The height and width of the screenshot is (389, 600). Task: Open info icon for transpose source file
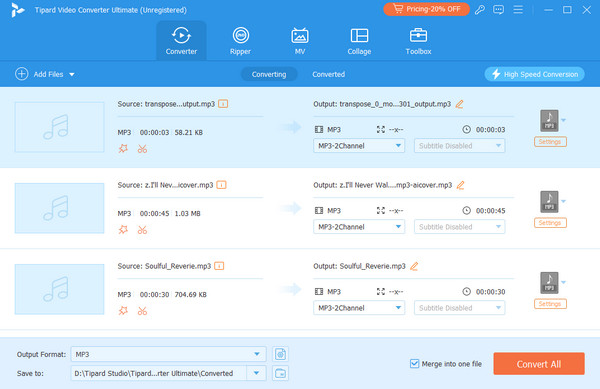pyautogui.click(x=223, y=104)
